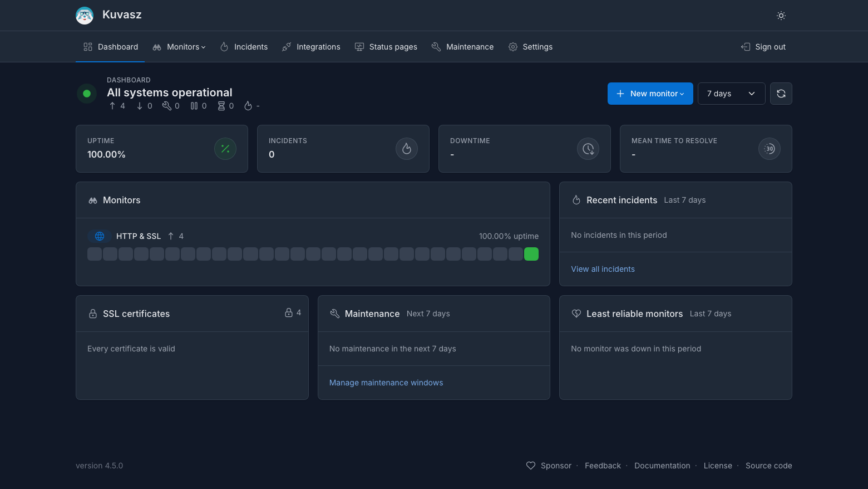The height and width of the screenshot is (489, 868).
Task: Click the Kuvasz dog logo
Action: coord(85,16)
